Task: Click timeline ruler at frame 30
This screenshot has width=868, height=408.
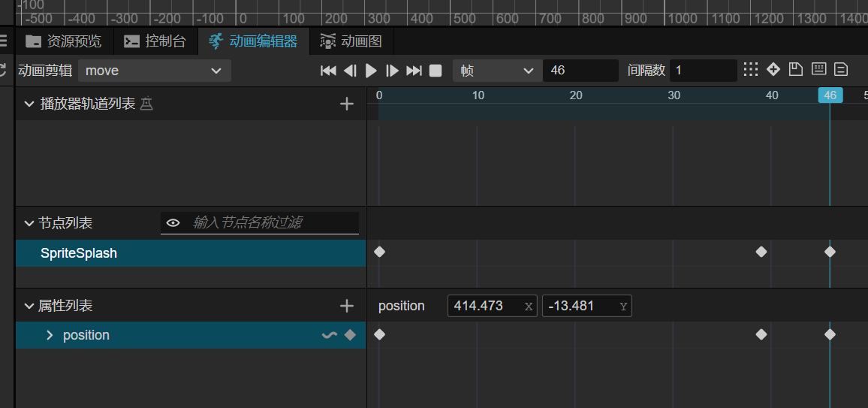Action: pyautogui.click(x=674, y=95)
